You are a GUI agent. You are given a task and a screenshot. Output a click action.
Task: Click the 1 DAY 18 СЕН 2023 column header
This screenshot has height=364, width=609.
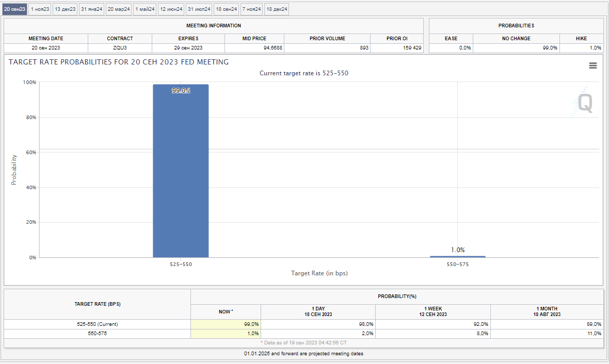[x=318, y=311]
